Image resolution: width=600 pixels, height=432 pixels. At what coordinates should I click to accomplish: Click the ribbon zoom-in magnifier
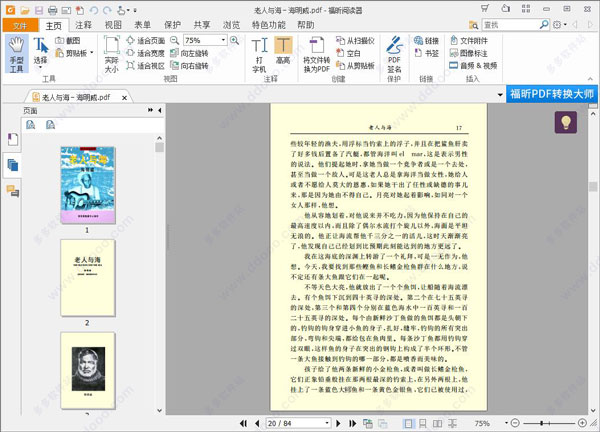pyautogui.click(x=234, y=40)
